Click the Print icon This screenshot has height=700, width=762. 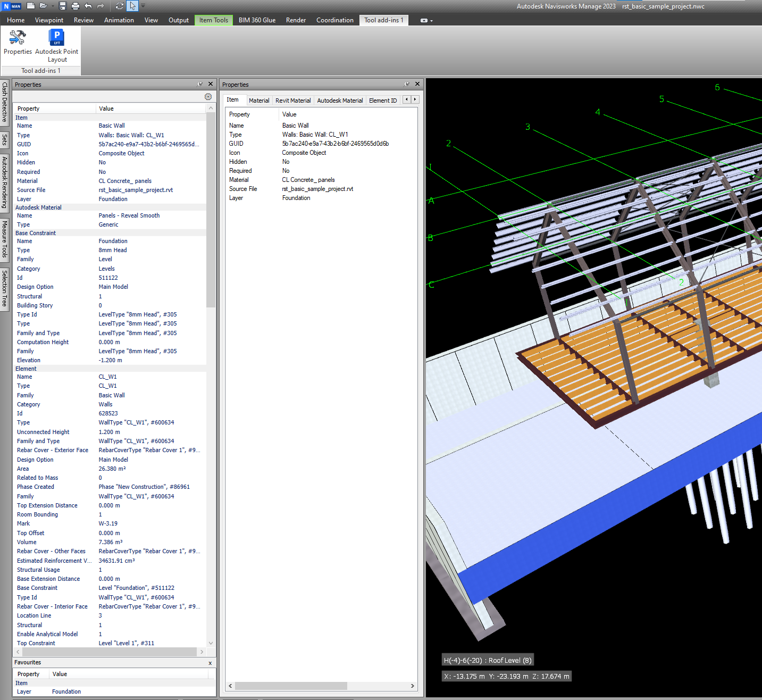point(76,6)
